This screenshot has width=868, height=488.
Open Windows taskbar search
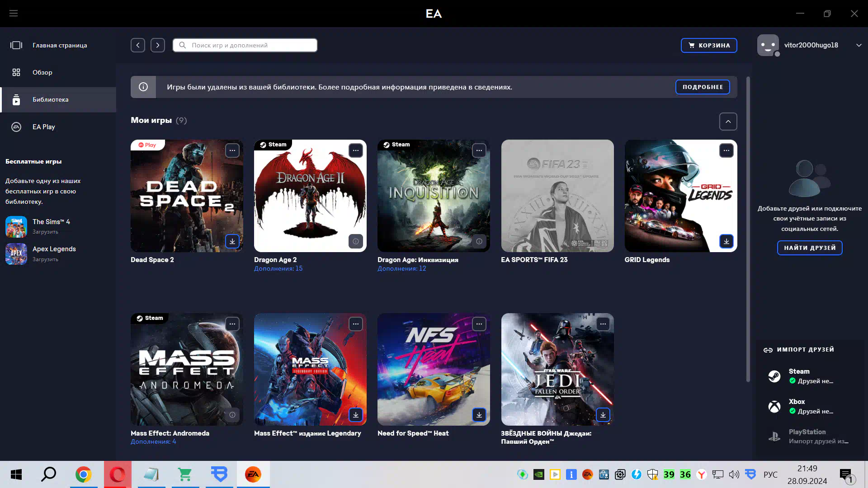click(49, 474)
